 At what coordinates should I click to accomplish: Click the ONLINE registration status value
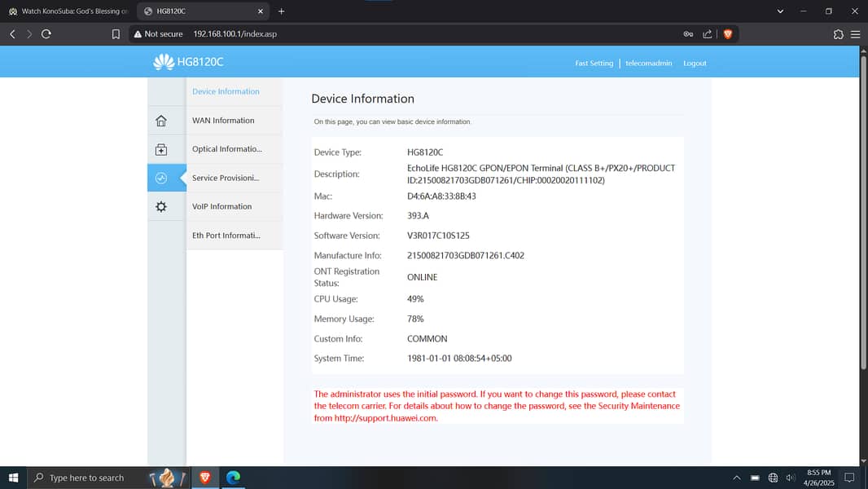pyautogui.click(x=422, y=277)
